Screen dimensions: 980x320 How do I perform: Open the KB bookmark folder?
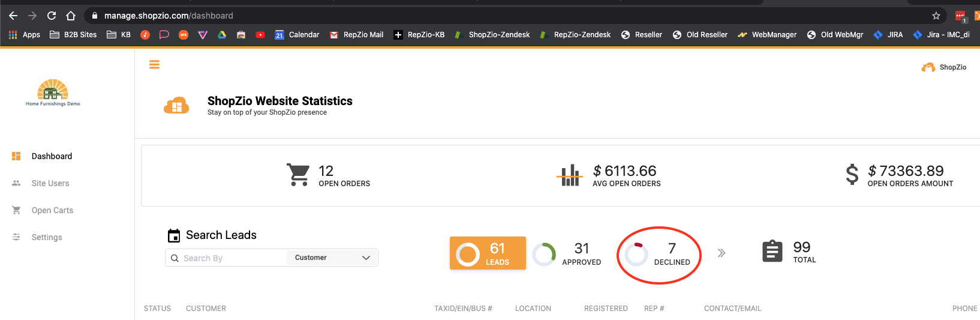point(119,35)
